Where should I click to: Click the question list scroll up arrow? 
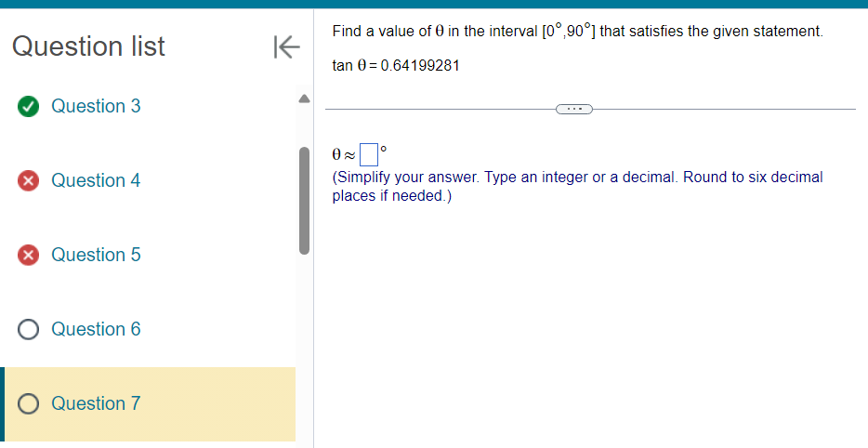click(x=304, y=99)
